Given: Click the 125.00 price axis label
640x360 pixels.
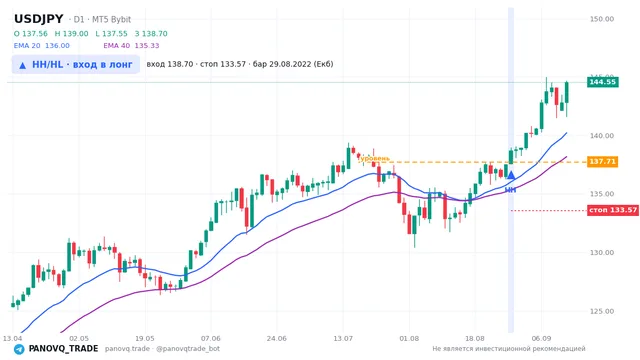Looking at the screenshot, I should (602, 311).
